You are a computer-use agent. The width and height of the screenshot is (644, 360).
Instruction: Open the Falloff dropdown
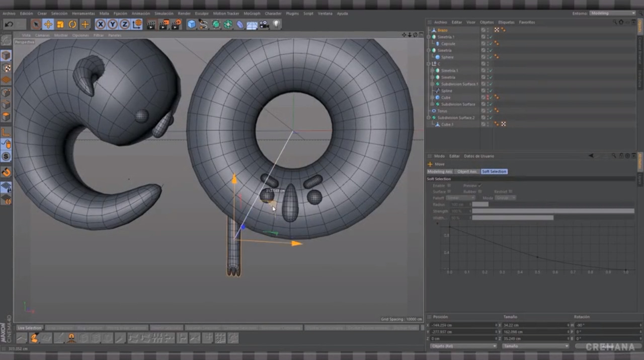pyautogui.click(x=460, y=198)
